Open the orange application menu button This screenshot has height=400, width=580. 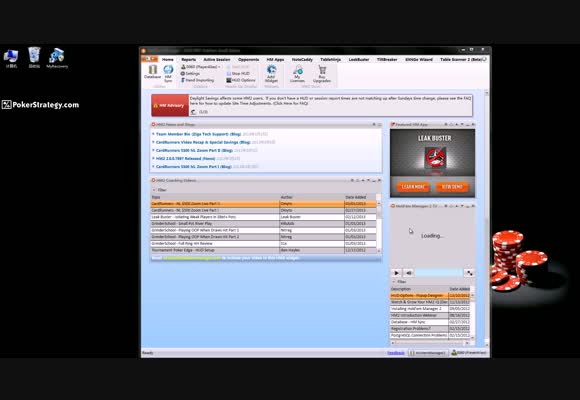point(149,59)
